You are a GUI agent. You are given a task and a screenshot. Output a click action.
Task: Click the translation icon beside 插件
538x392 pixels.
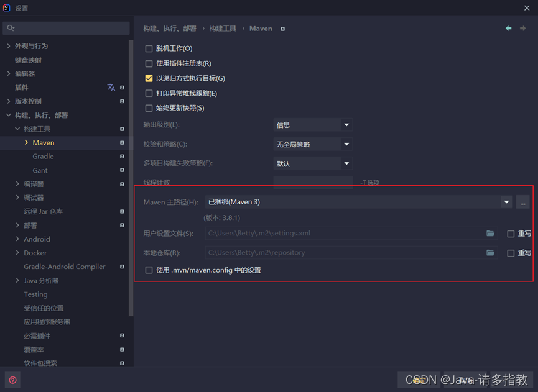pyautogui.click(x=111, y=88)
